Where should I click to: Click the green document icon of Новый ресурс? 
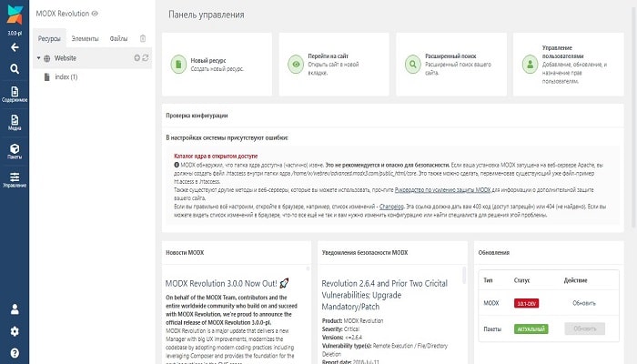pos(178,65)
